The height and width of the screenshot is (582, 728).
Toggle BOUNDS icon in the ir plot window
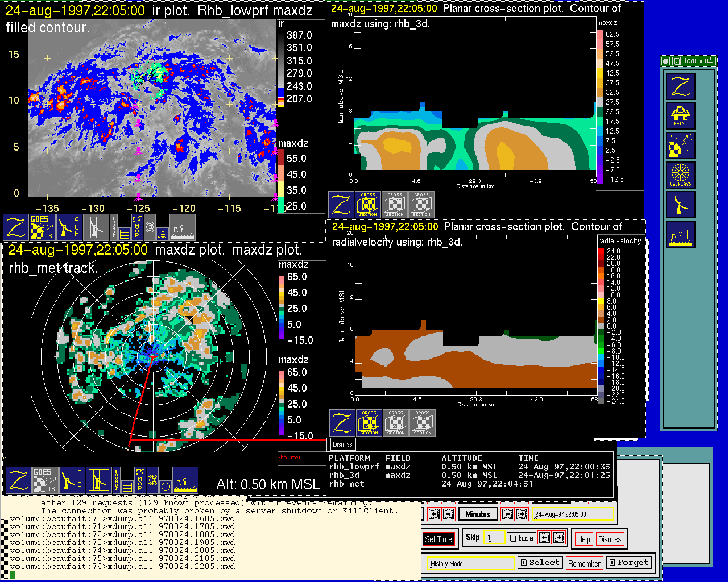pos(114,227)
